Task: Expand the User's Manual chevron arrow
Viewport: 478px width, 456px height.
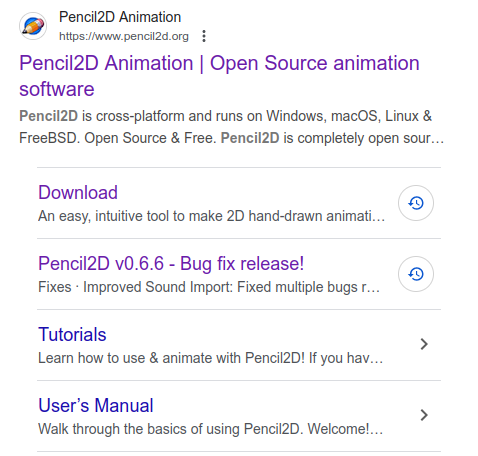Action: [424, 415]
